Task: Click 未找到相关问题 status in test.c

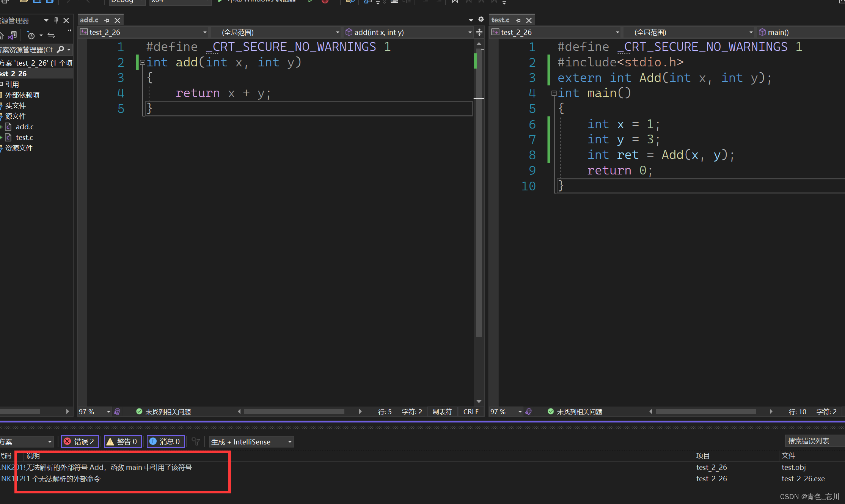Action: 575,412
